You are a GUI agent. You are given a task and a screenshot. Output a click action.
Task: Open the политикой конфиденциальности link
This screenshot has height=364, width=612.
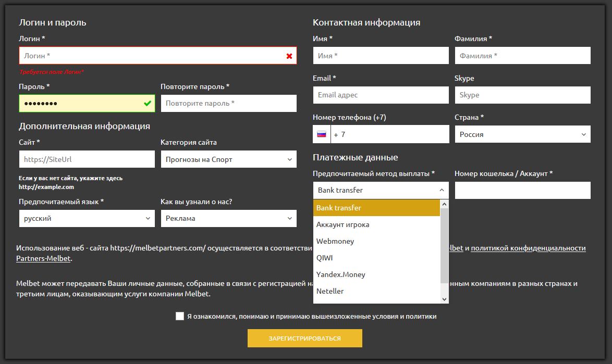[528, 248]
